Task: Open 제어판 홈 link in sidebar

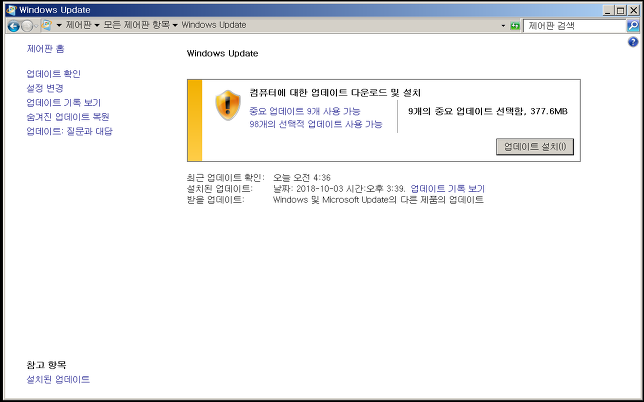Action: (x=46, y=49)
